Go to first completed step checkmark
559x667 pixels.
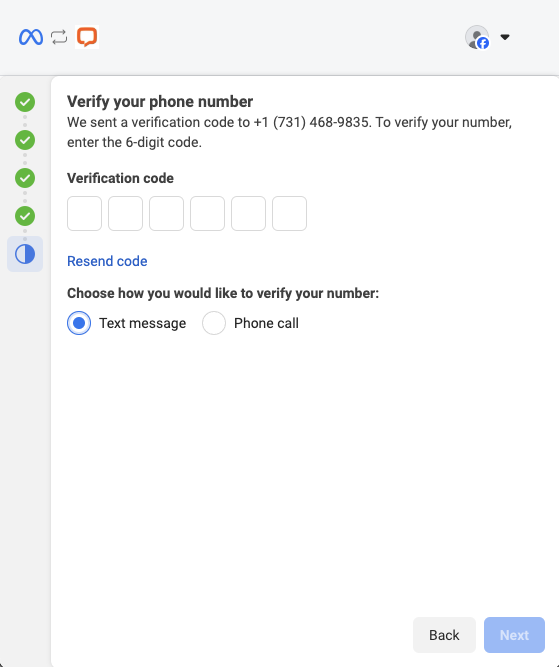click(x=25, y=102)
